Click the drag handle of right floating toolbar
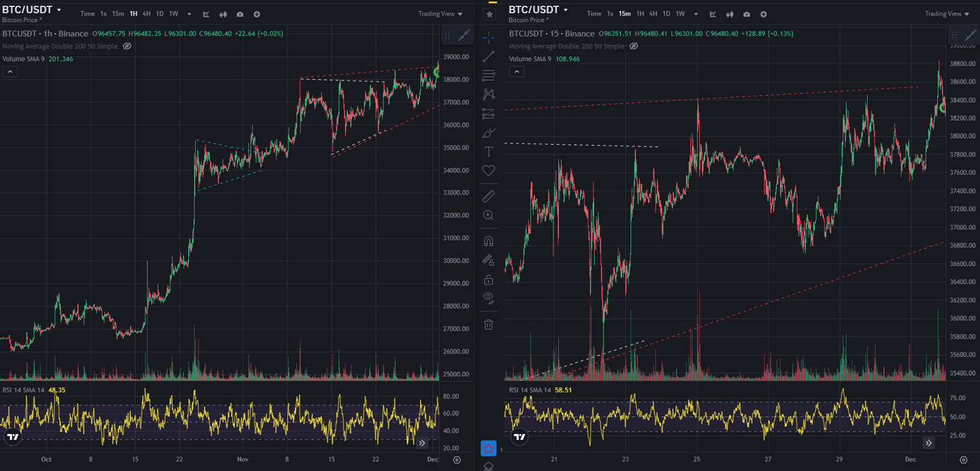Viewport: 980px width, 471px height. 954,36
